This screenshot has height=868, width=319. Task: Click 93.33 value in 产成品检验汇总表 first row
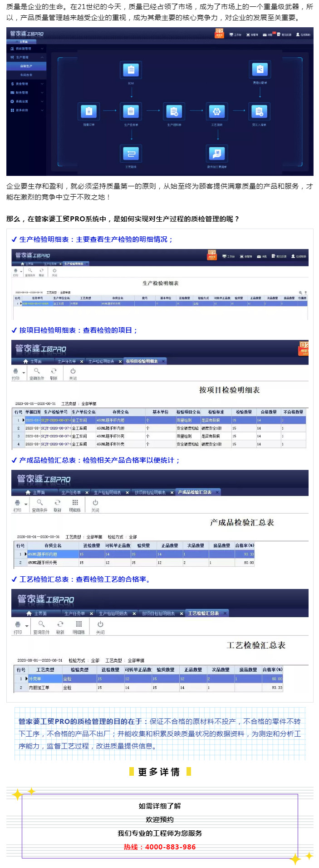249,554
